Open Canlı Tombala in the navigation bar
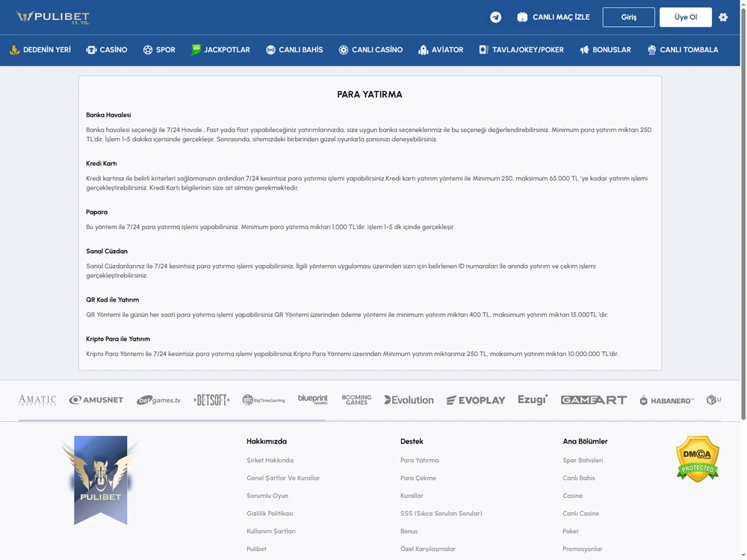Viewport: 747px width, 560px height. (683, 50)
